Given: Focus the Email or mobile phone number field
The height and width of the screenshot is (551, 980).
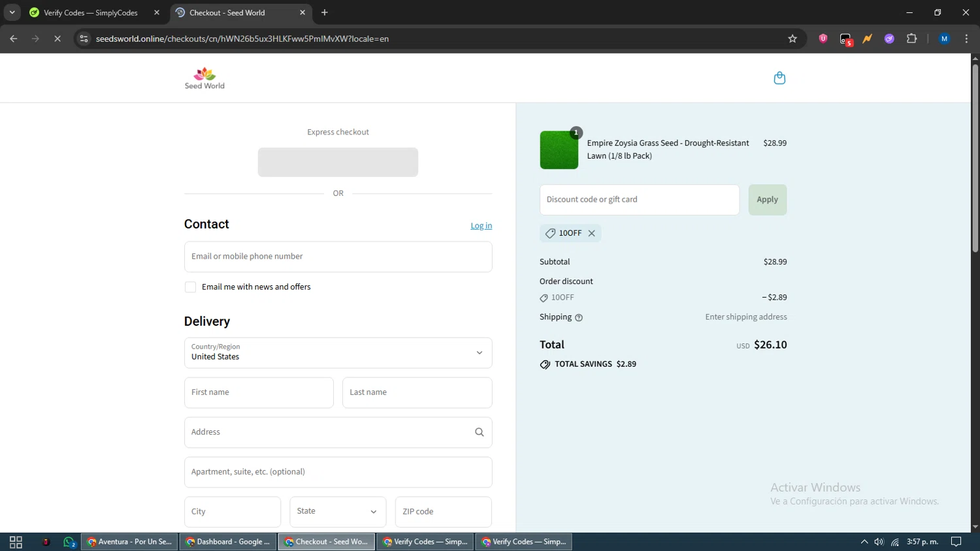Looking at the screenshot, I should point(338,257).
